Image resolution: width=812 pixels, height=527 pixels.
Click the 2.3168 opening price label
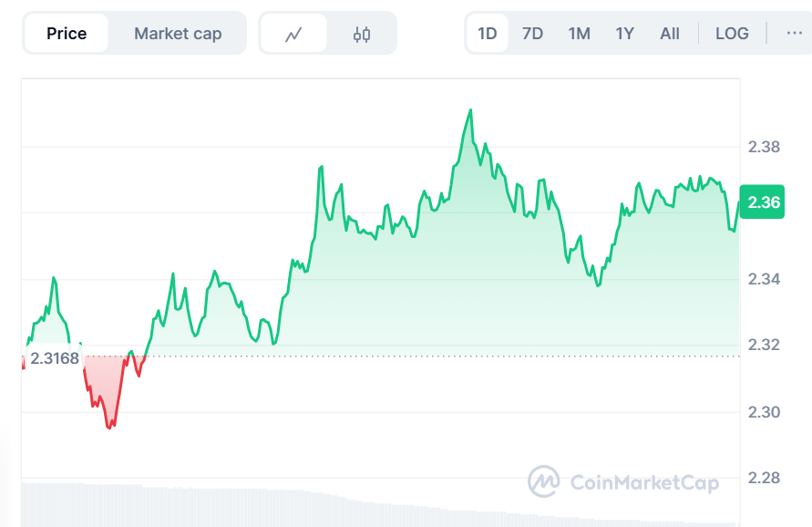tap(55, 358)
